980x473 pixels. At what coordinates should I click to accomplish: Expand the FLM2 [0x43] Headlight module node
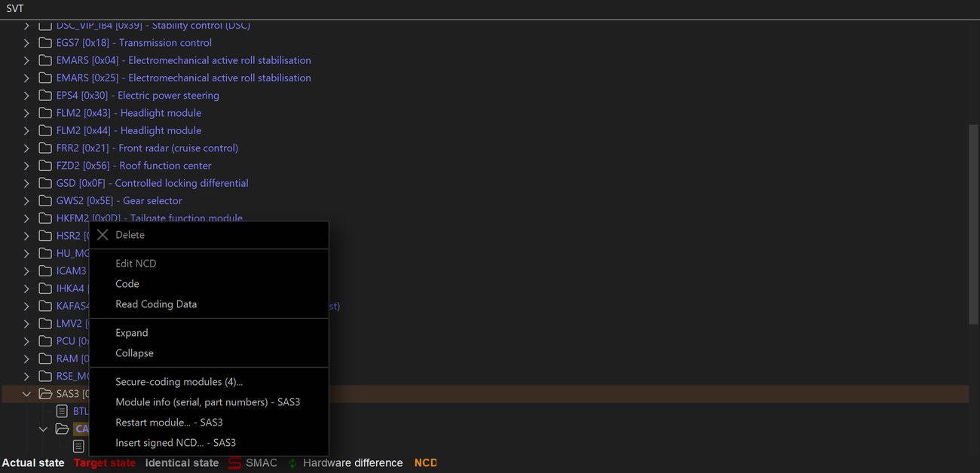pyautogui.click(x=27, y=113)
